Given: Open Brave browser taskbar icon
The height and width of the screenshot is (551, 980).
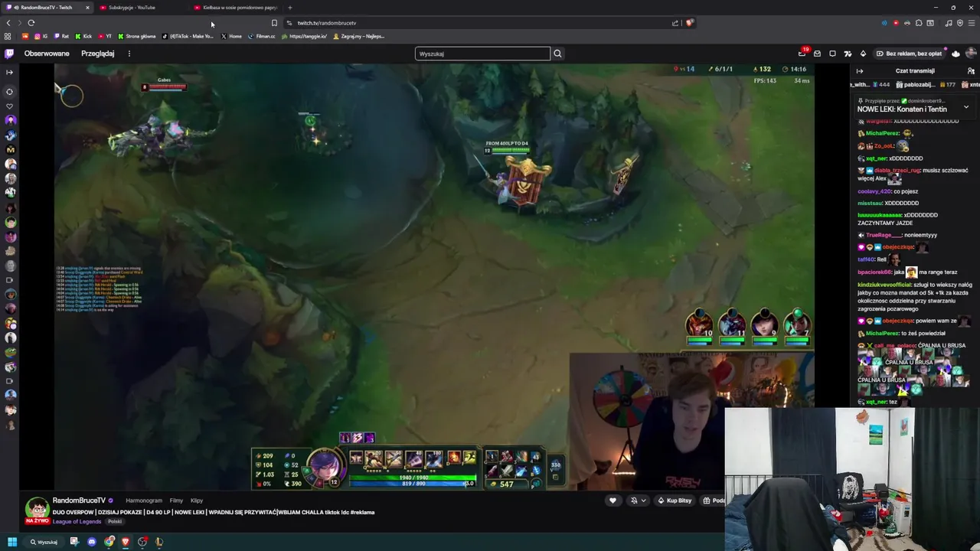Looking at the screenshot, I should (126, 542).
